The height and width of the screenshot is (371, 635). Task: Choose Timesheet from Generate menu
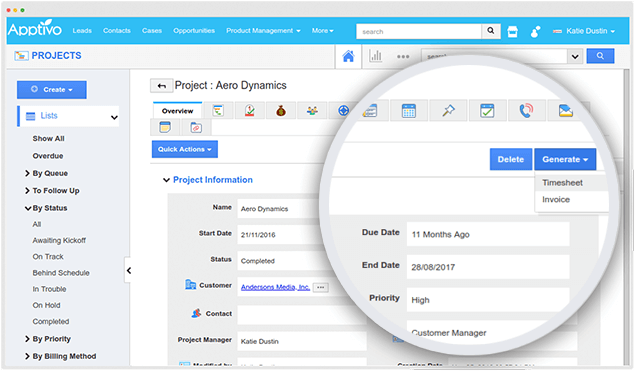tap(572, 183)
